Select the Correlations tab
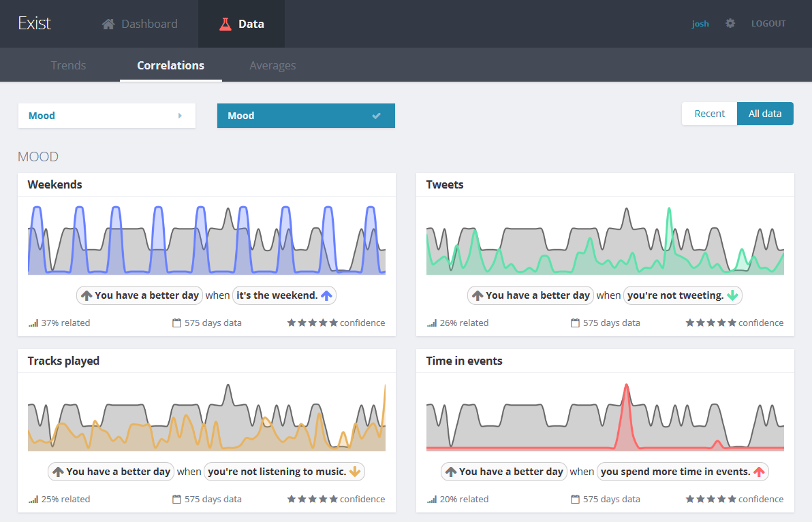This screenshot has height=522, width=812. click(x=170, y=65)
